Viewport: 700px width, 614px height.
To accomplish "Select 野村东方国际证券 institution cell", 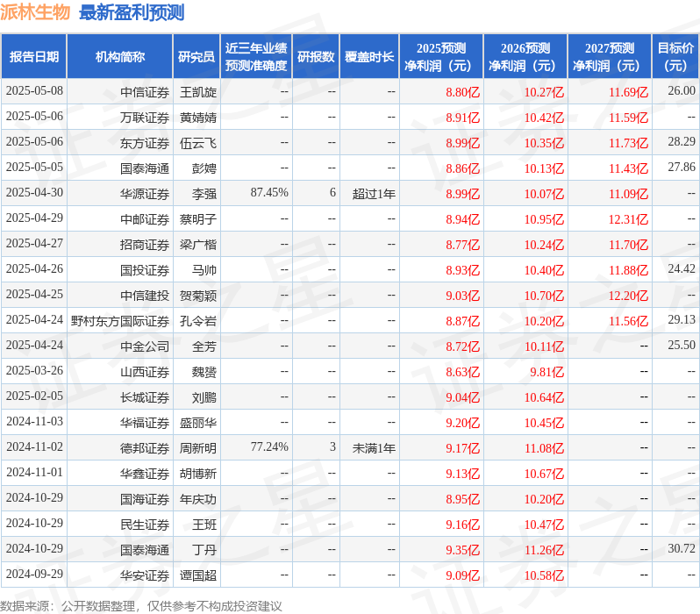I will pos(119,322).
